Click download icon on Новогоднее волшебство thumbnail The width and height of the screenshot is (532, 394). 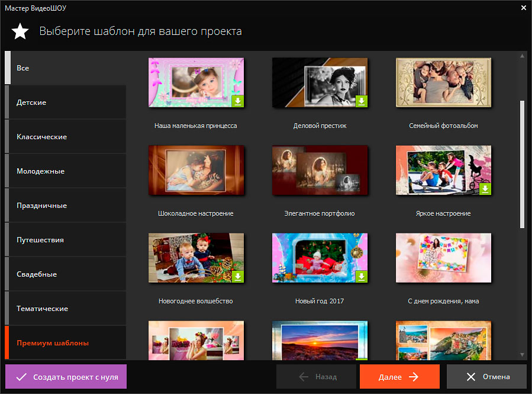tap(237, 277)
